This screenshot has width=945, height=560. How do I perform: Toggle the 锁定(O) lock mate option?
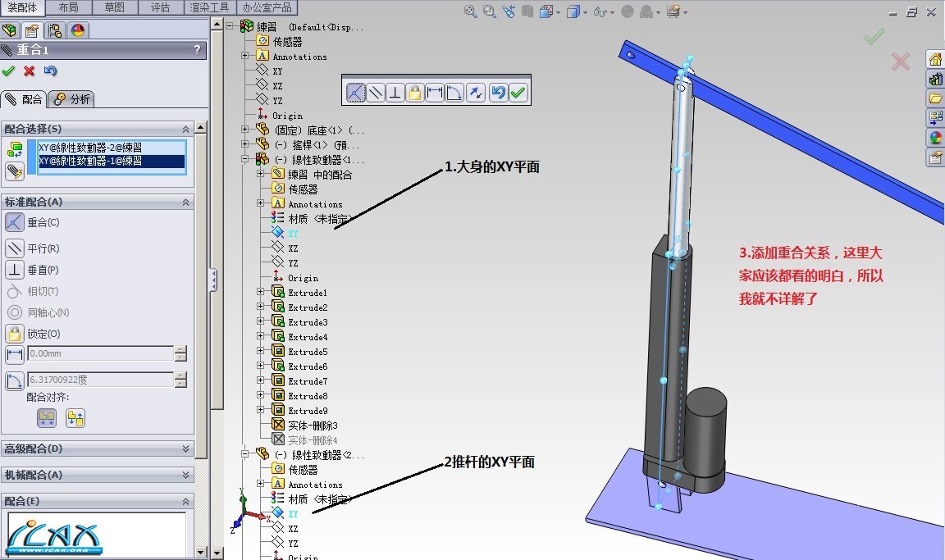coord(15,334)
